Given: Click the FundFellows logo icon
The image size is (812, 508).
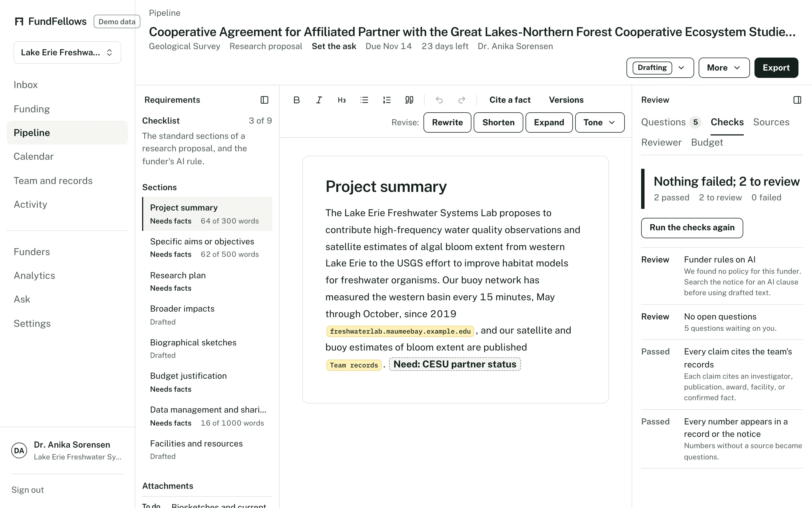Looking at the screenshot, I should point(19,21).
